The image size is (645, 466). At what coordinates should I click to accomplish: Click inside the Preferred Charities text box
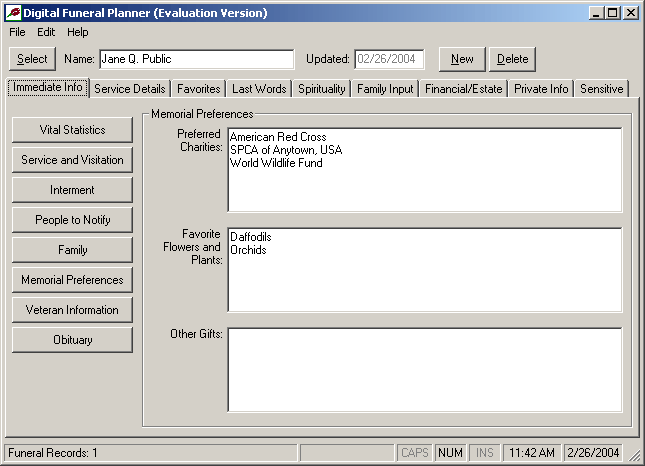(425, 170)
